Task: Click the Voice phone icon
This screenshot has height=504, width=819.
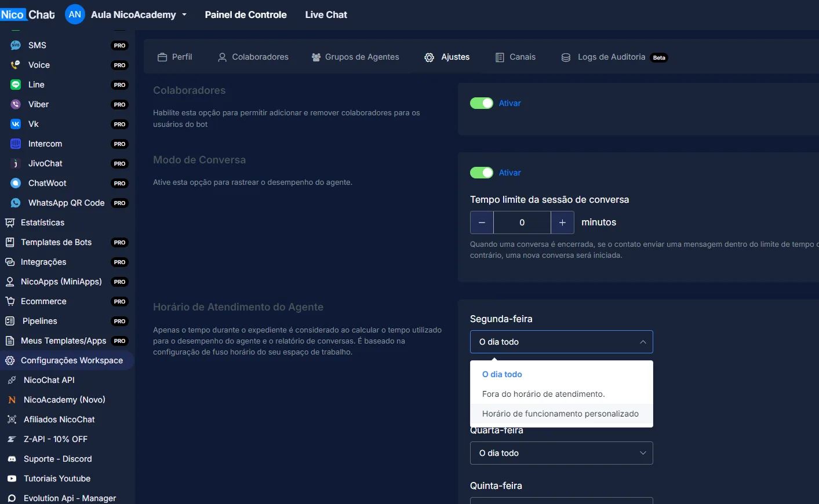Action: coord(16,65)
